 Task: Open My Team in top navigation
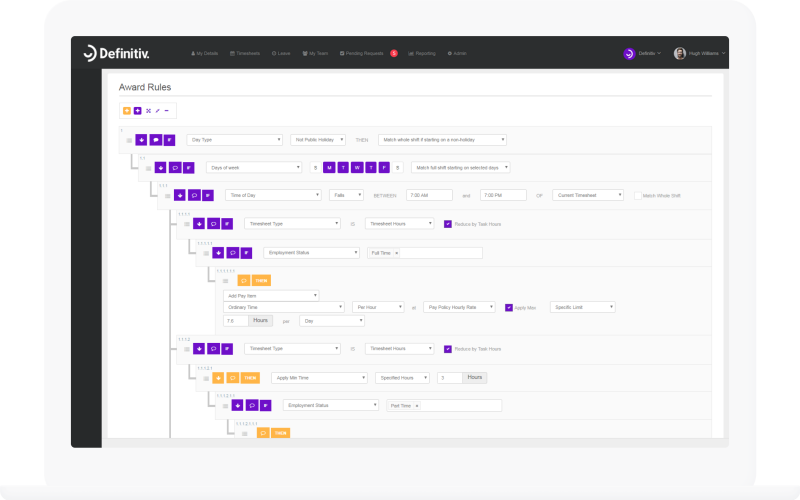(x=315, y=53)
